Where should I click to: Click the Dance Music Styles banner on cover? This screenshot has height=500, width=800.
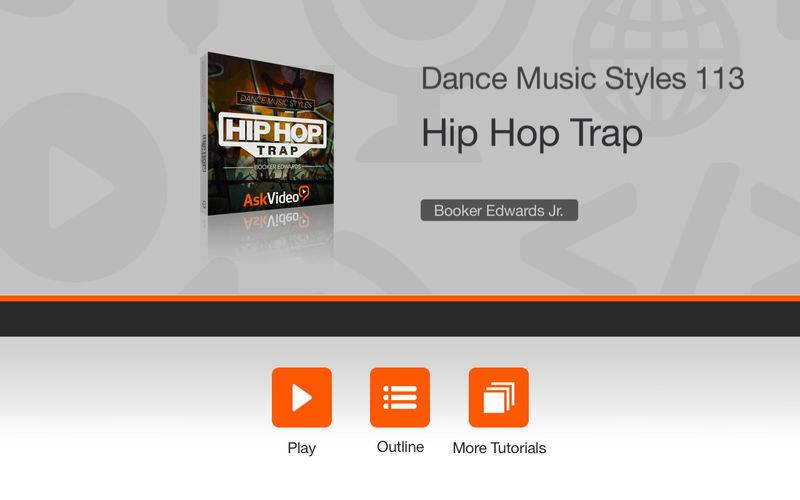pyautogui.click(x=276, y=101)
